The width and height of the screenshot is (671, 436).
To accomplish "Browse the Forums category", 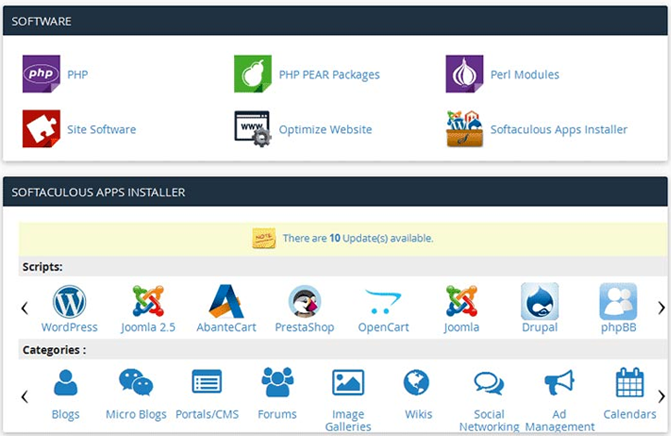I will [x=277, y=383].
